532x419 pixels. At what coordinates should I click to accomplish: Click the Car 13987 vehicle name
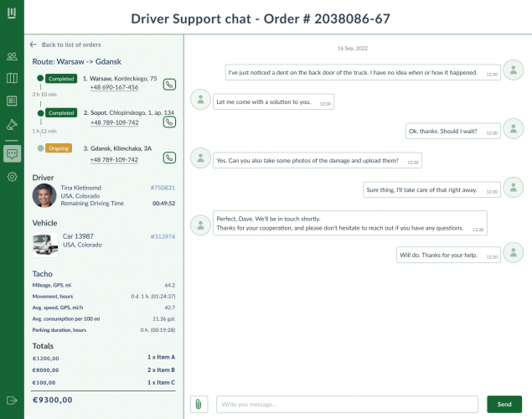(x=78, y=236)
